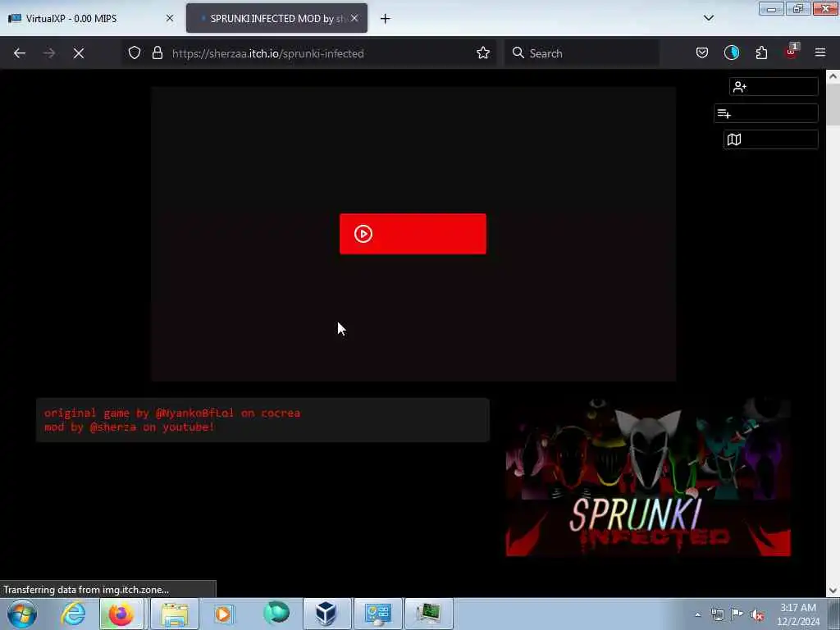Click the browser back arrow
The width and height of the screenshot is (840, 630).
click(20, 53)
